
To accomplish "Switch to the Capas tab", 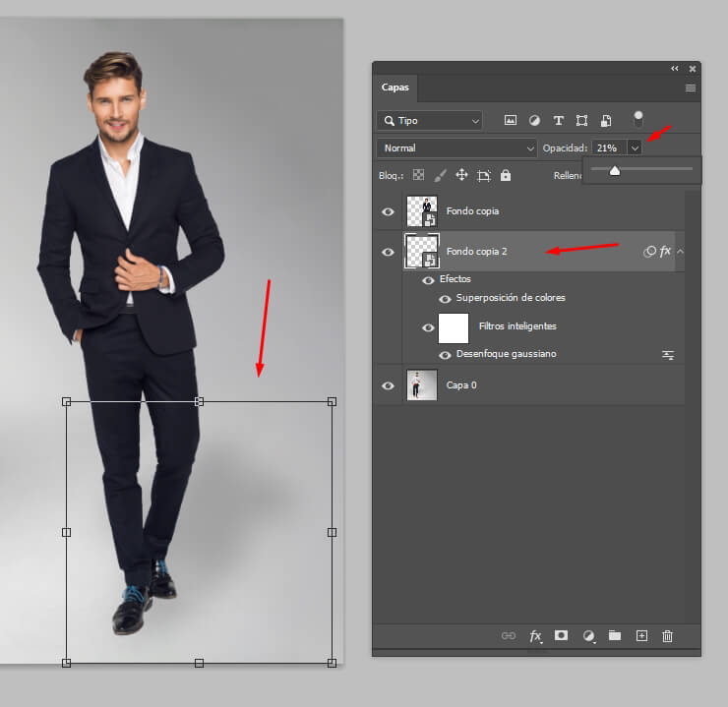I will tap(395, 88).
